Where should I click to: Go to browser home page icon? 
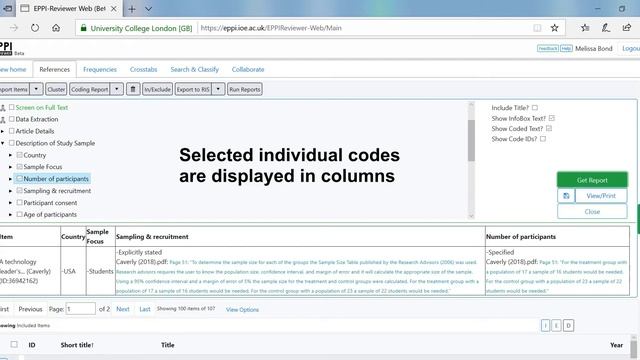click(x=56, y=28)
